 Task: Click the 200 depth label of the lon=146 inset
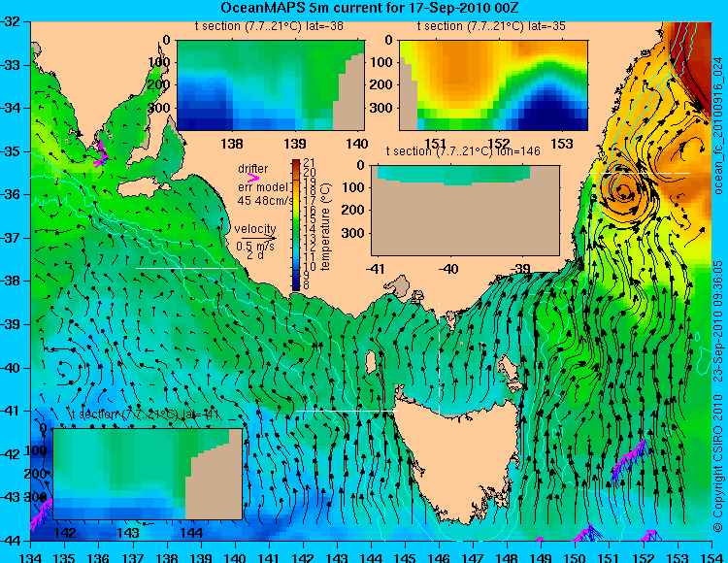pyautogui.click(x=353, y=211)
